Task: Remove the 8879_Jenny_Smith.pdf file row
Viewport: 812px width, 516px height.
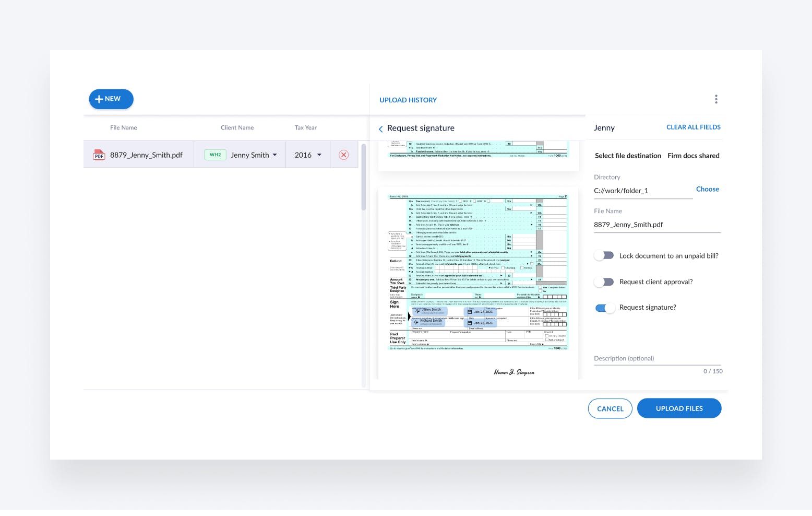Action: [x=343, y=155]
